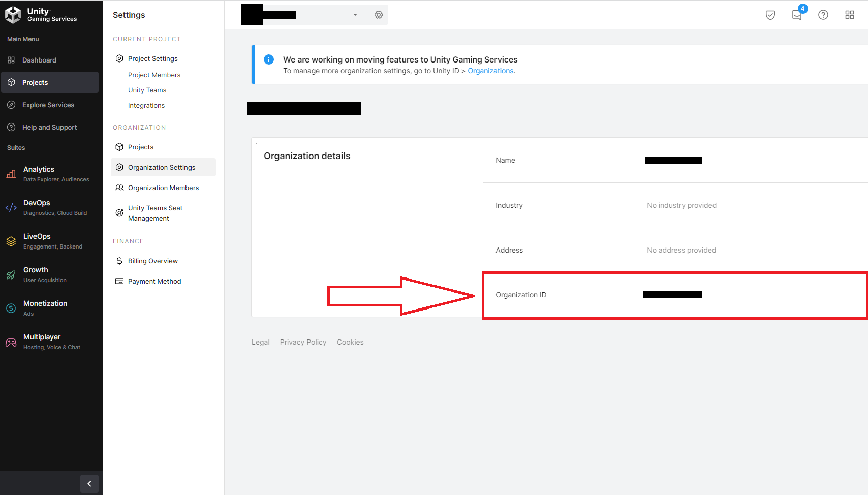
Task: Click the info icon in the banner
Action: pos(269,59)
